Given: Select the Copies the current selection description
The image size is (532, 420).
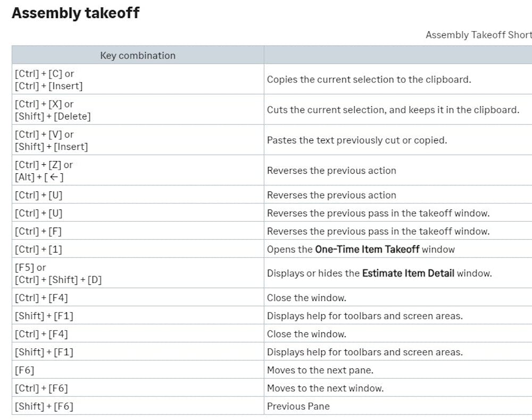Looking at the screenshot, I should click(369, 80).
